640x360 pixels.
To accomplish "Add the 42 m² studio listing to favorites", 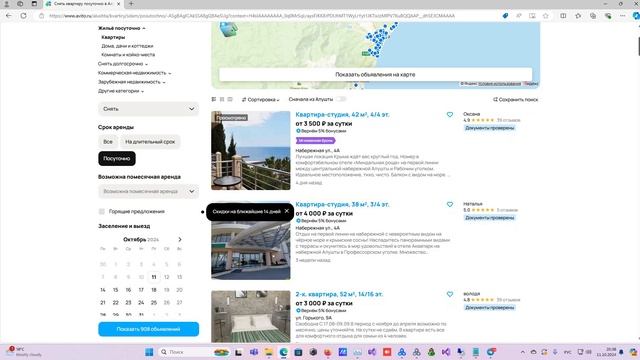I will click(x=449, y=115).
